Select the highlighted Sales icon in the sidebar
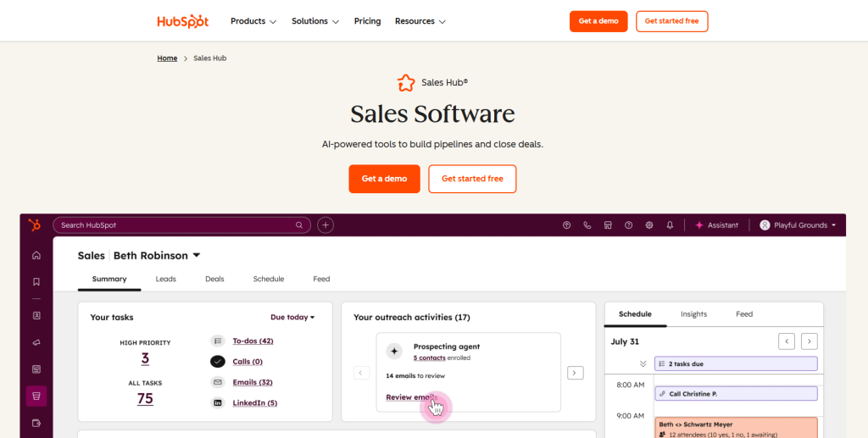The height and width of the screenshot is (438, 868). tap(36, 396)
